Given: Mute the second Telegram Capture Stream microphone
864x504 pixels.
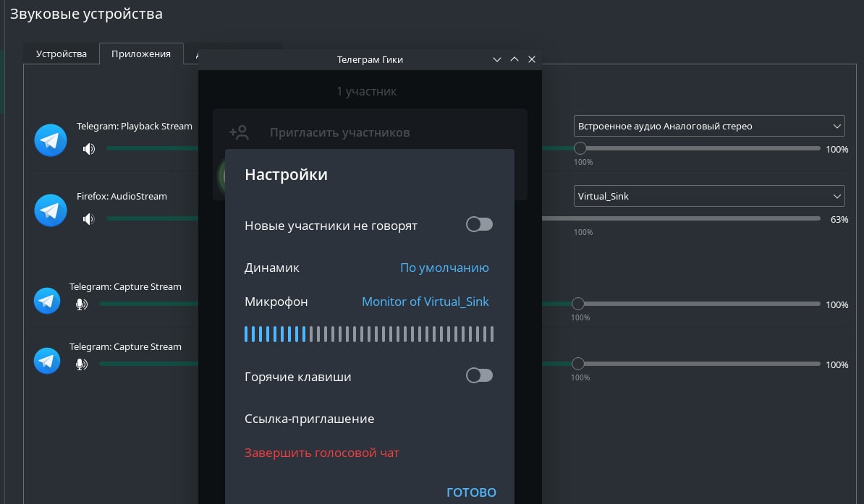Looking at the screenshot, I should click(x=82, y=364).
